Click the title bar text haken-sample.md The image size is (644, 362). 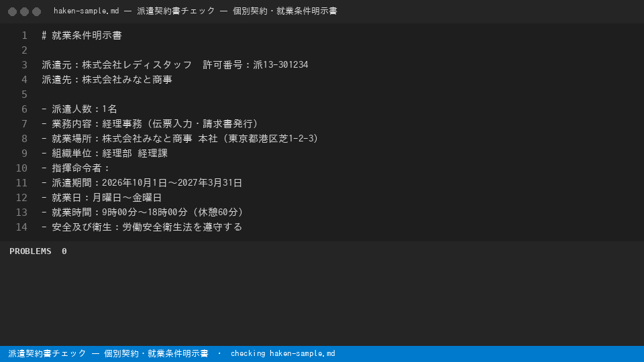pyautogui.click(x=87, y=11)
